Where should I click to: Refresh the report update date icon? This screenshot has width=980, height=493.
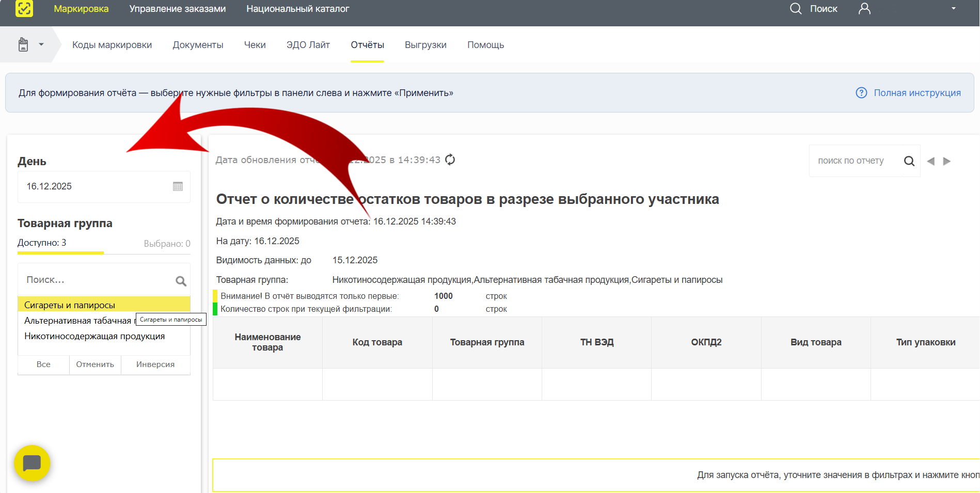(450, 160)
